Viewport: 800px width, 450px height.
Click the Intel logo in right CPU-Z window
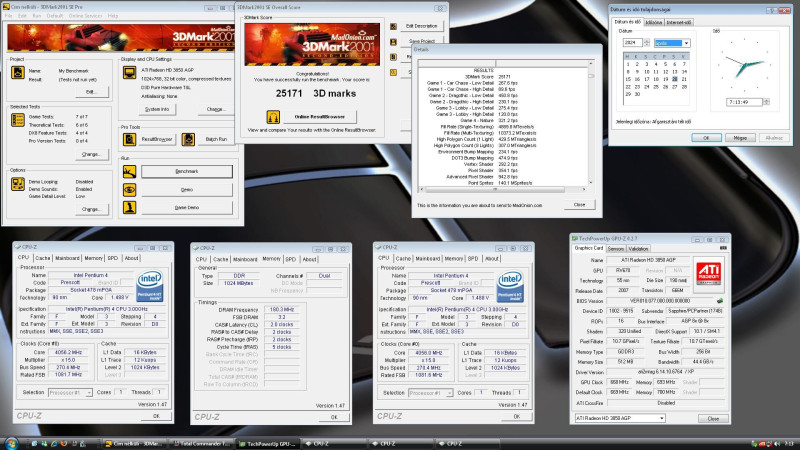coord(510,287)
